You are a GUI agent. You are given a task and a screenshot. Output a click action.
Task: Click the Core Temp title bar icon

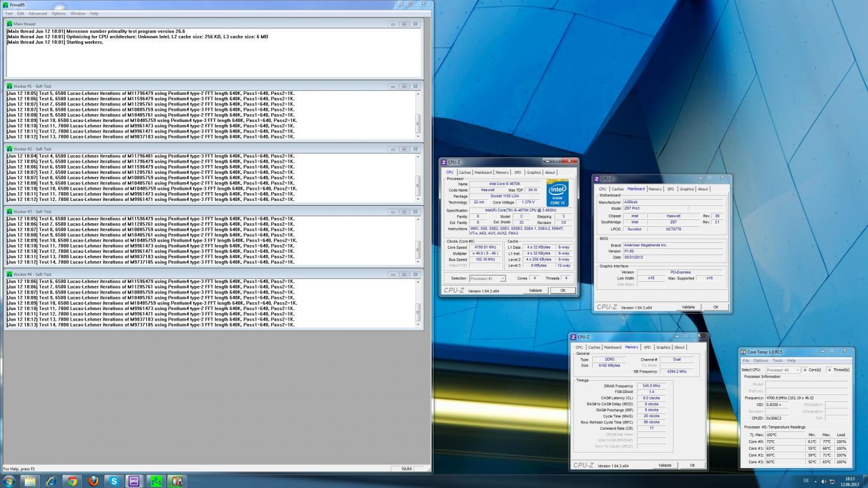tap(744, 352)
